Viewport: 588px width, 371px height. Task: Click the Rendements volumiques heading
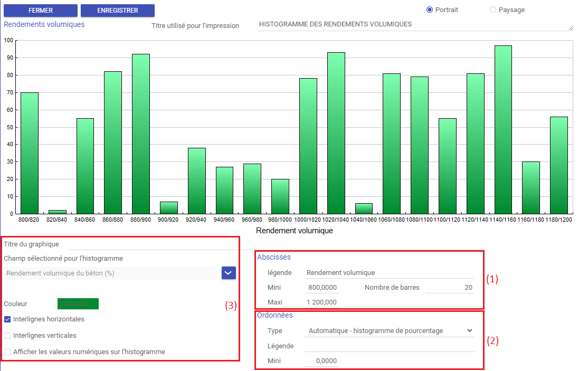[44, 24]
